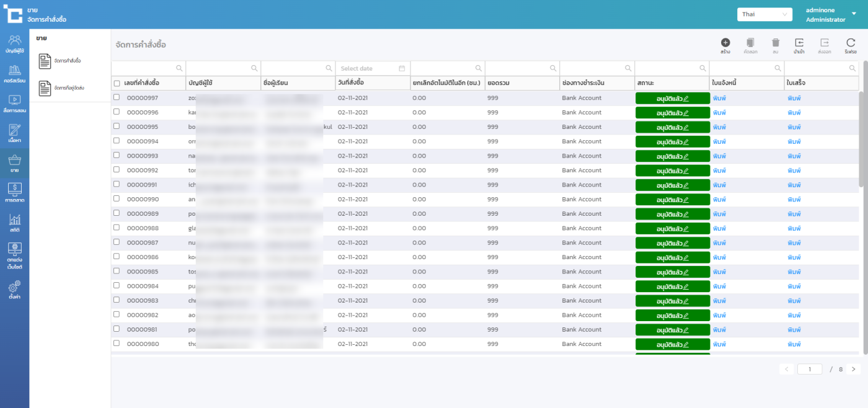Viewport: 868px width, 408px height.
Task: Tick the checkbox for order 00000997
Action: (x=117, y=97)
